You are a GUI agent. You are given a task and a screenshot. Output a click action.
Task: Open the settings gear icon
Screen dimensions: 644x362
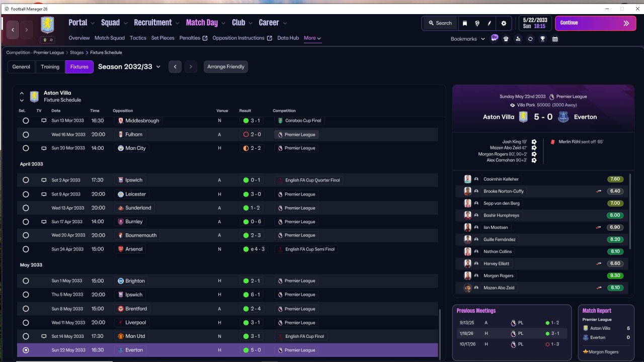pos(504,23)
